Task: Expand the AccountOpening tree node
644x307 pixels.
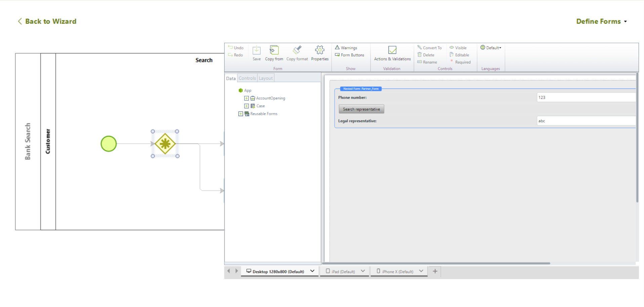Action: pos(246,98)
